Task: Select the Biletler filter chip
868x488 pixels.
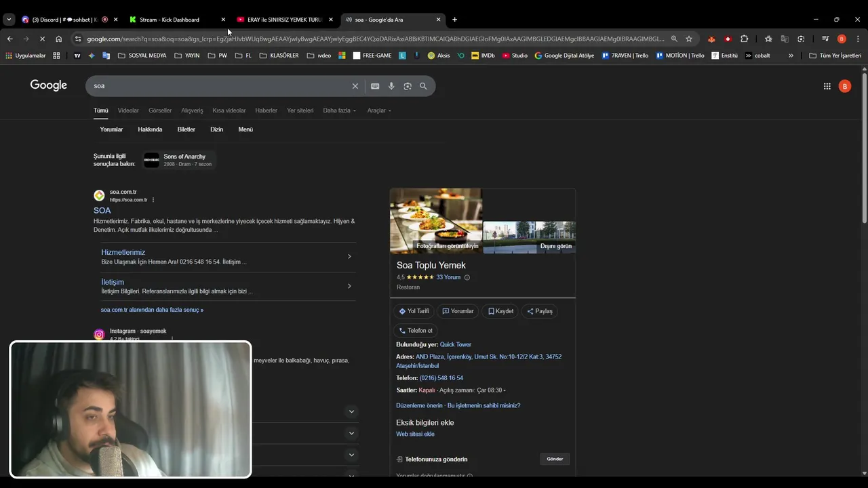Action: click(186, 129)
